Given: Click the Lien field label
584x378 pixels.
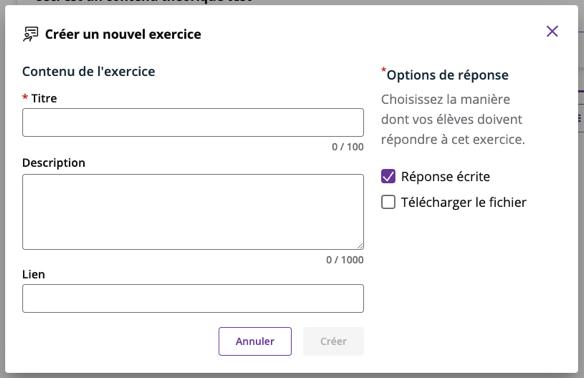Looking at the screenshot, I should (x=34, y=274).
